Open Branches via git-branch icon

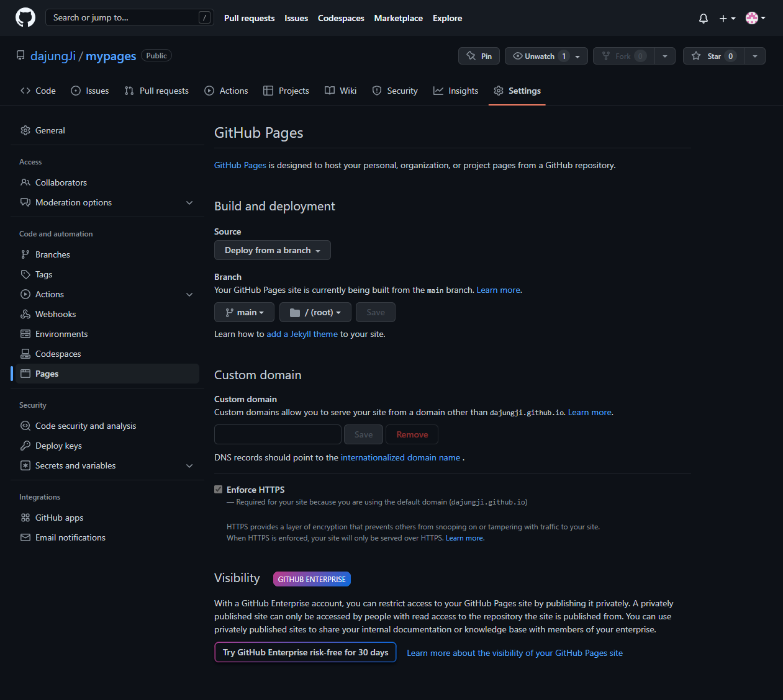25,254
